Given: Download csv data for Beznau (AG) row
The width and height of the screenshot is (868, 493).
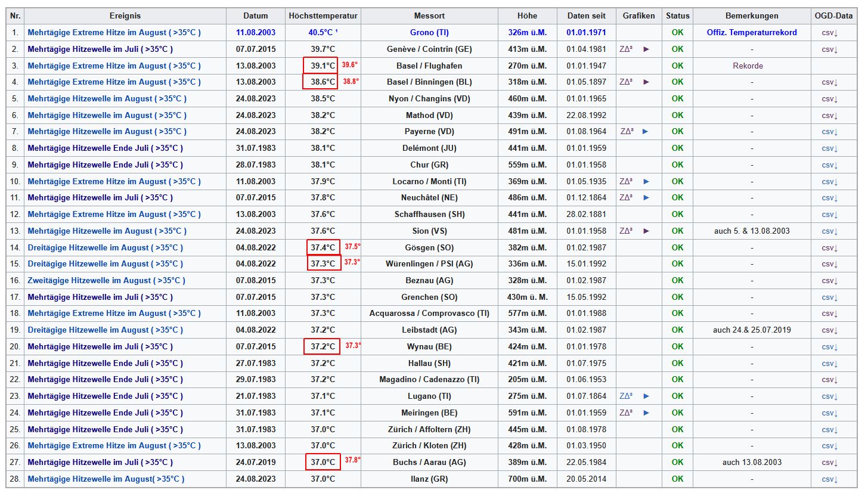Looking at the screenshot, I should pyautogui.click(x=830, y=281).
